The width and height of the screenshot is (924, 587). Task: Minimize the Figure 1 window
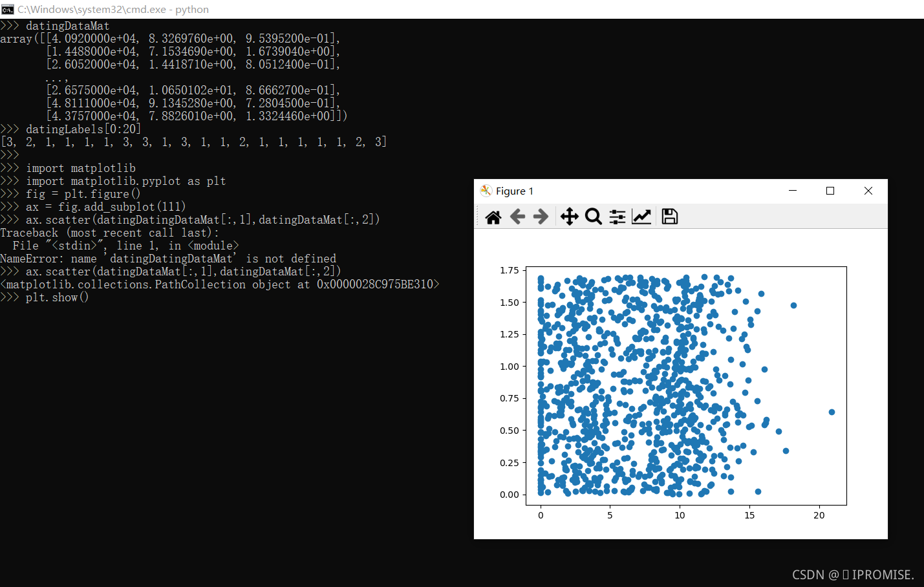click(x=793, y=191)
